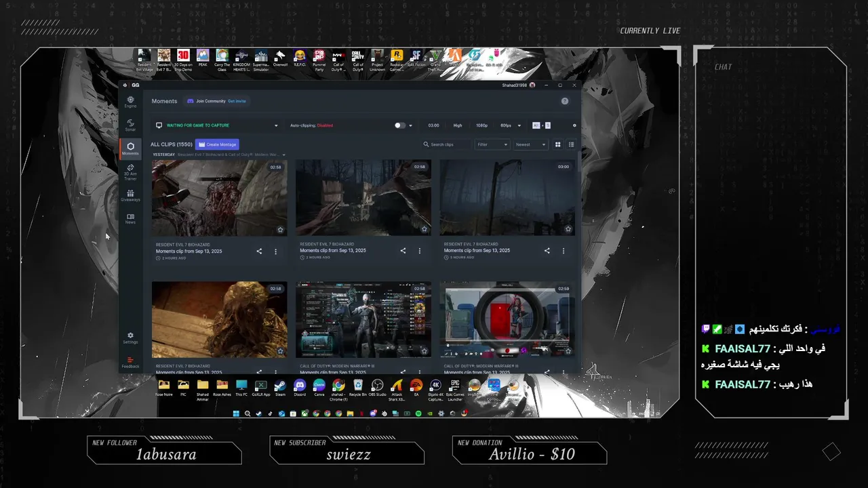Screen dimensions: 868x488
Task: Open EA desktop shortcut
Action: click(416, 388)
